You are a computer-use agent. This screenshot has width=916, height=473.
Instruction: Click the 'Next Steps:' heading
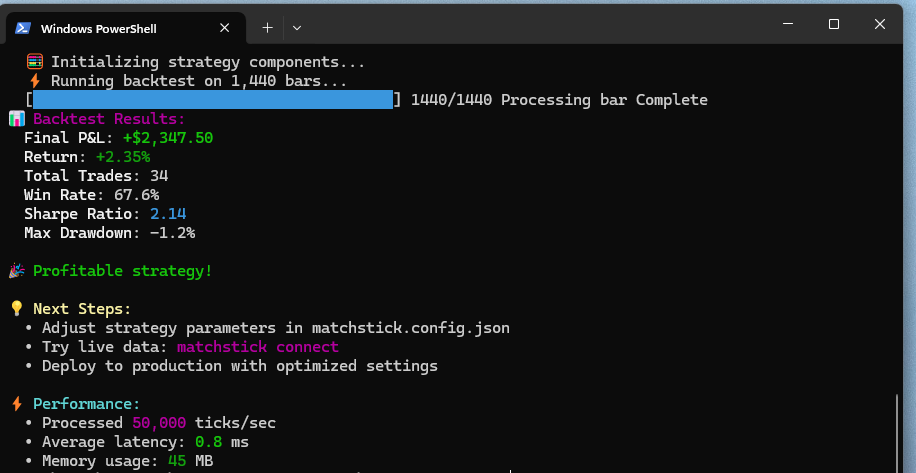coord(82,309)
